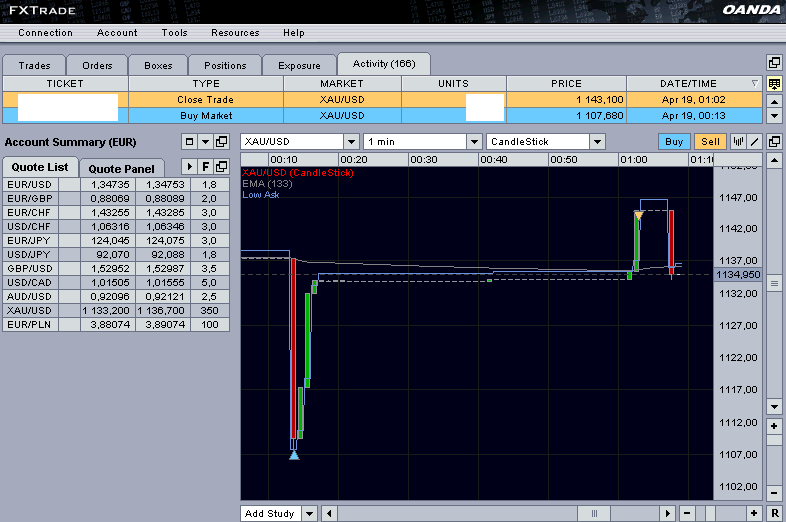Sort by TICKET column header
786x522 pixels.
pyautogui.click(x=65, y=84)
